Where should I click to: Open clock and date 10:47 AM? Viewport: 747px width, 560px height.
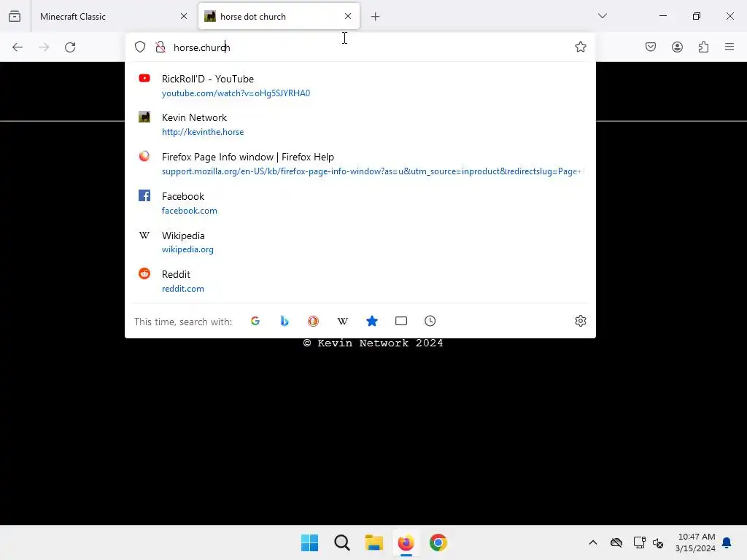695,542
